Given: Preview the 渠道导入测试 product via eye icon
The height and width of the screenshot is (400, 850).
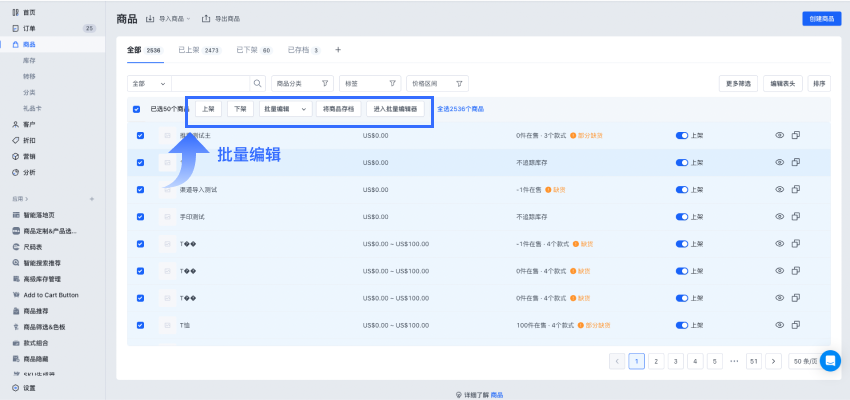Looking at the screenshot, I should pyautogui.click(x=780, y=189).
